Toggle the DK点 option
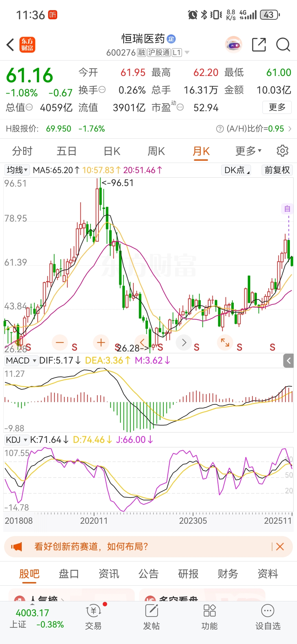 coord(236,170)
